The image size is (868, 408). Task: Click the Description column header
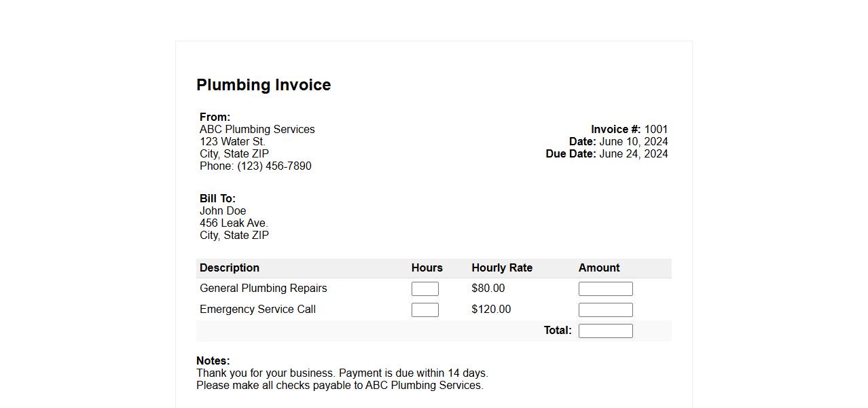230,268
